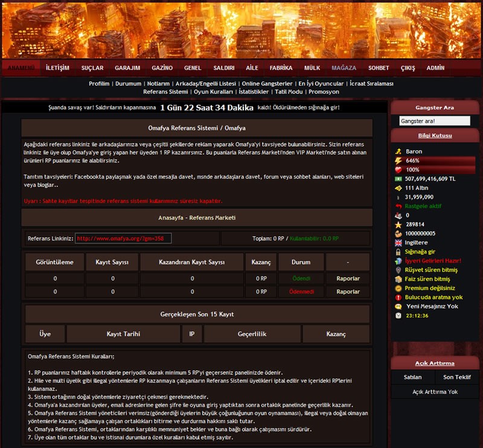Click the UK flag icon beside İngiltere
This screenshot has height=448, width=483.
398,242
